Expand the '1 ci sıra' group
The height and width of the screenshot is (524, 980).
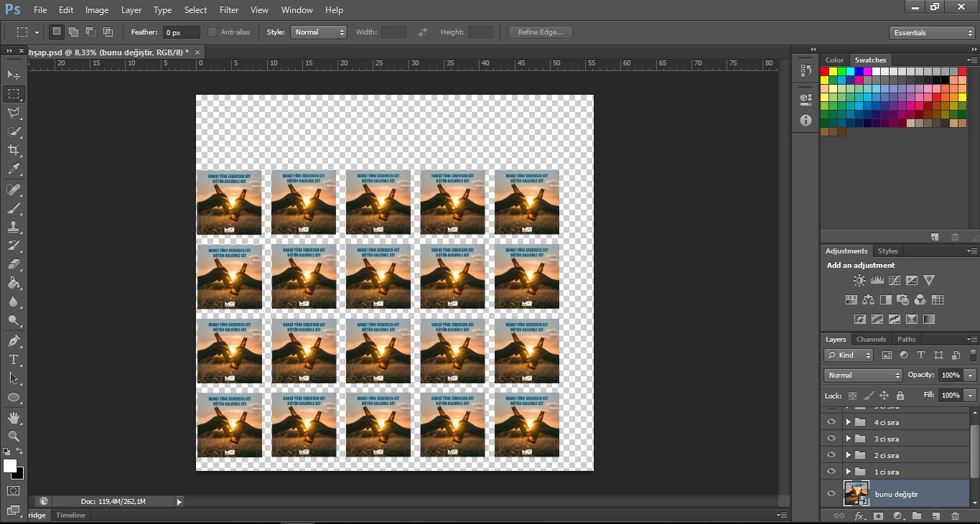point(848,472)
